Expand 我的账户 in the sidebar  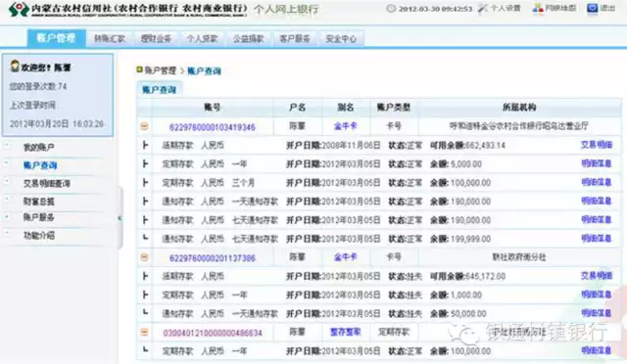(38, 148)
